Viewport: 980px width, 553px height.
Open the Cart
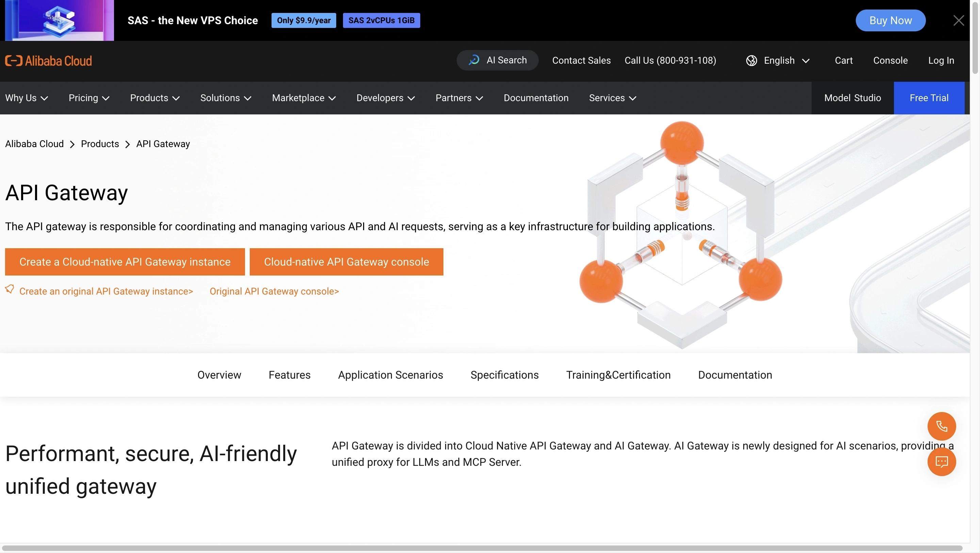click(x=844, y=61)
